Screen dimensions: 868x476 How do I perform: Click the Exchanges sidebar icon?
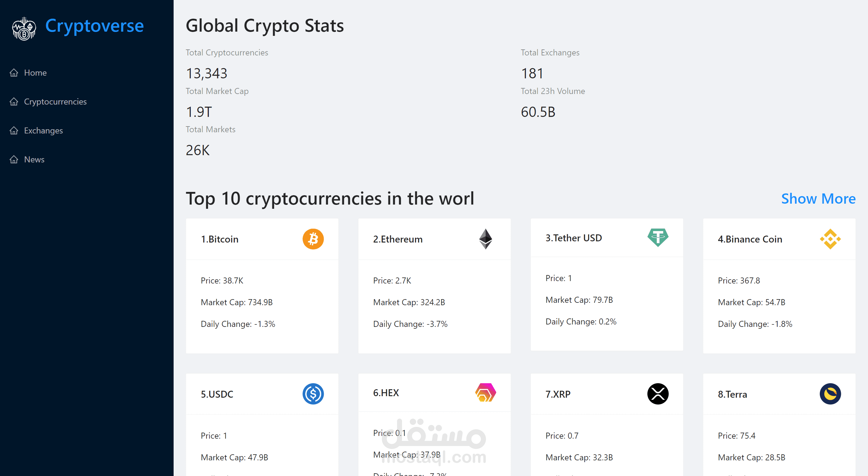tap(14, 130)
